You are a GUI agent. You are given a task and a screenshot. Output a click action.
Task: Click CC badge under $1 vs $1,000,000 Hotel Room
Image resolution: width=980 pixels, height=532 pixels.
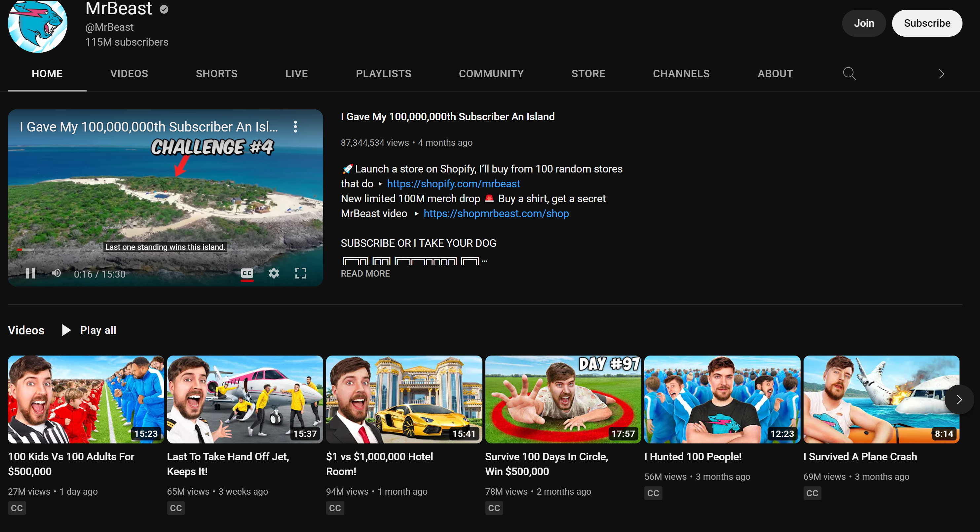pos(335,508)
